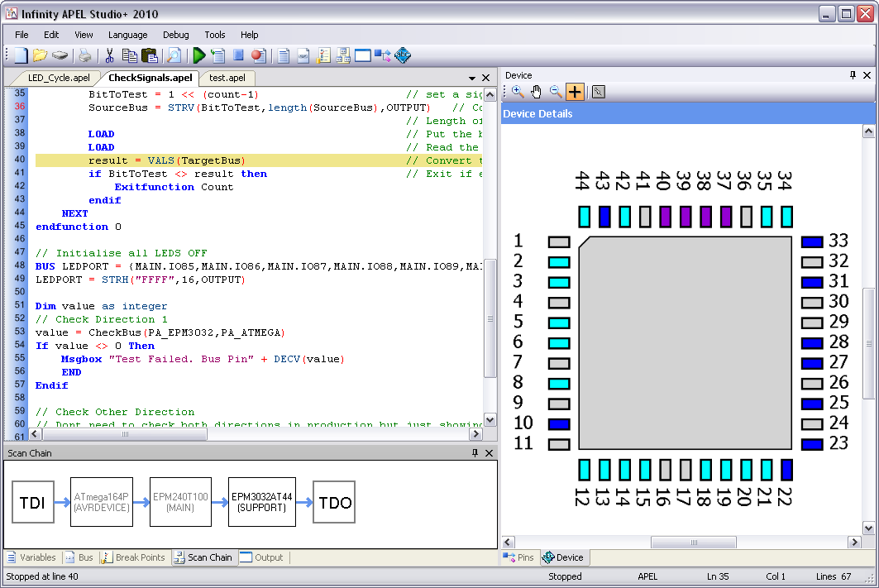This screenshot has height=588, width=879.
Task: Click the red breakpoint icon in toolbar
Action: (258, 55)
